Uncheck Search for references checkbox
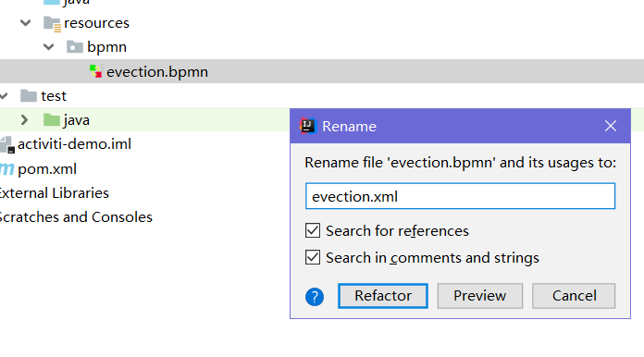This screenshot has width=644, height=357. pos(313,230)
